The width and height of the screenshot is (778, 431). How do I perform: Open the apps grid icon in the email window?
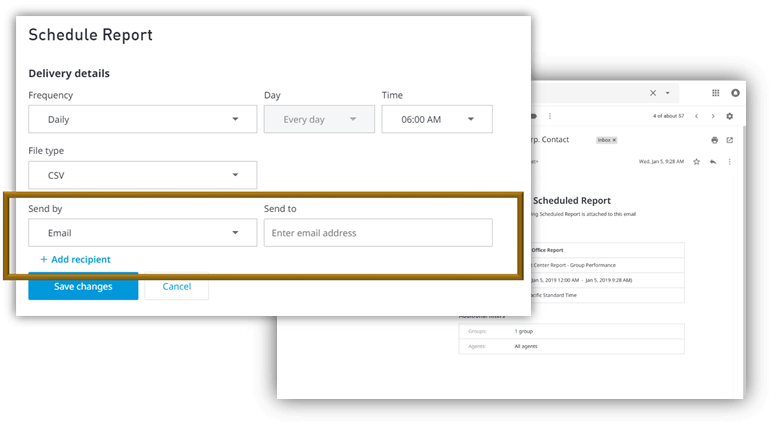click(x=715, y=93)
